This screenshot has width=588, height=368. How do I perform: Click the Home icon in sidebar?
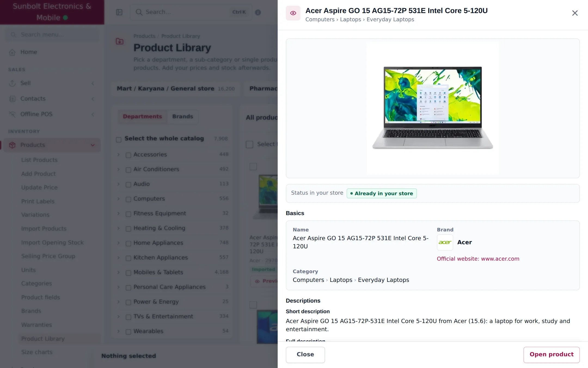click(x=12, y=52)
